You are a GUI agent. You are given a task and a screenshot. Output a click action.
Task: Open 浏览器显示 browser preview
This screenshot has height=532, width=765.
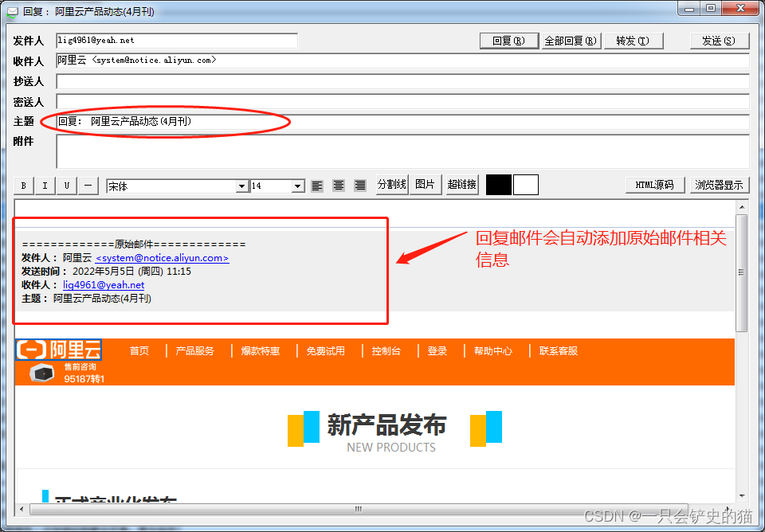tap(719, 185)
